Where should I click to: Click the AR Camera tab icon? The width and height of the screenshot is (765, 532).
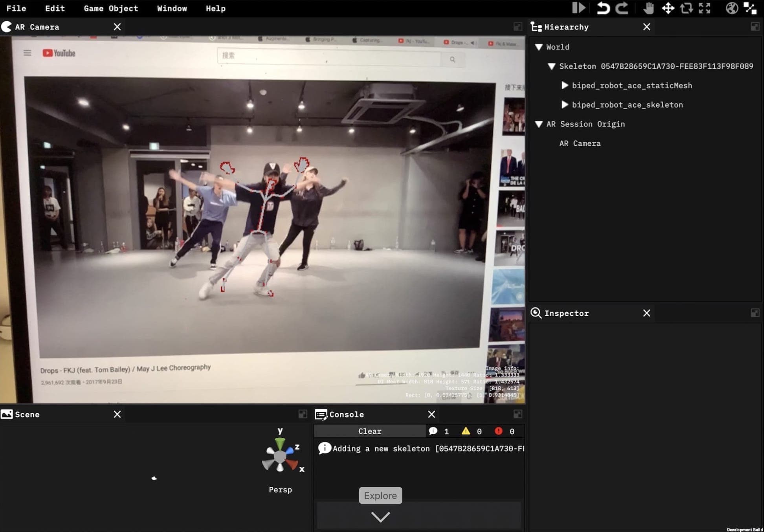[6, 27]
